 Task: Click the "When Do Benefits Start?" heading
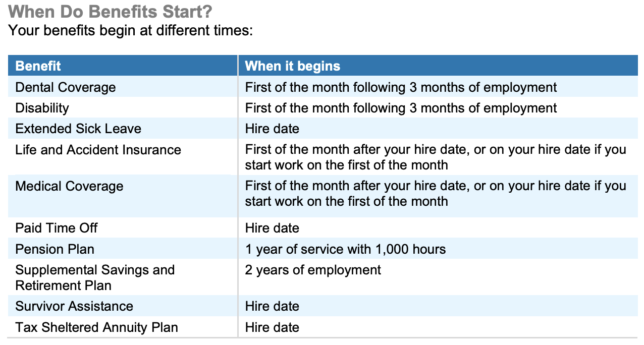pyautogui.click(x=111, y=12)
